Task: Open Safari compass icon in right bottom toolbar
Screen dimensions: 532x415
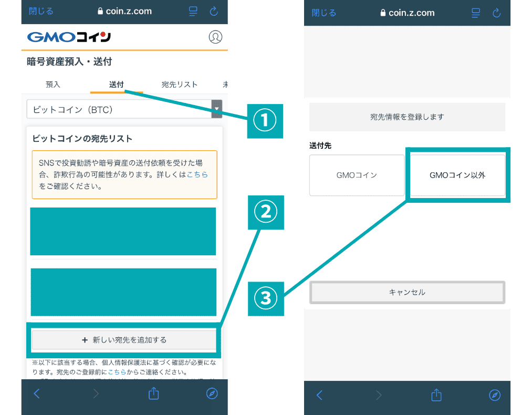Action: point(495,395)
